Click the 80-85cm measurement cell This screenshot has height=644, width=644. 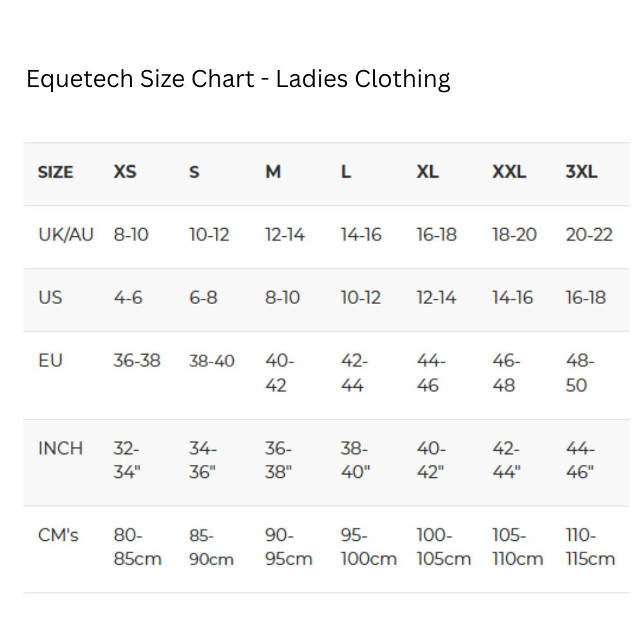(137, 547)
